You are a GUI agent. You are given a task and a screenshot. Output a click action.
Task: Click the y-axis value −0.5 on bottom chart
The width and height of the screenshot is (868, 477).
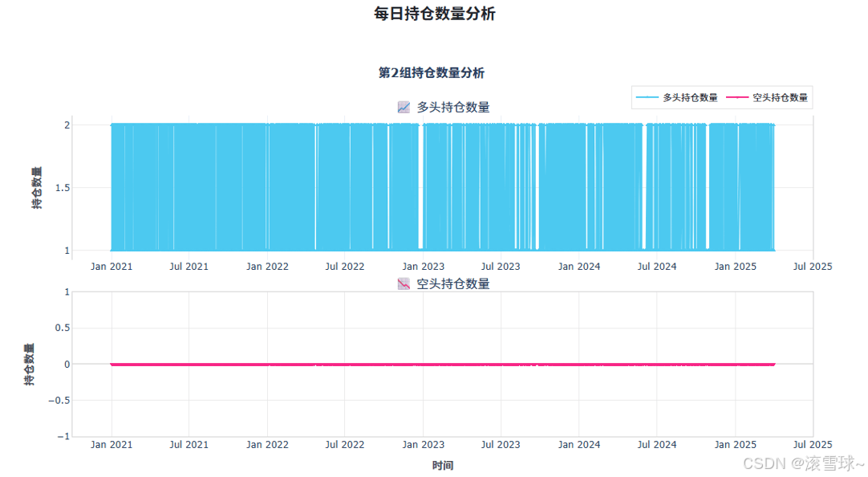click(59, 401)
